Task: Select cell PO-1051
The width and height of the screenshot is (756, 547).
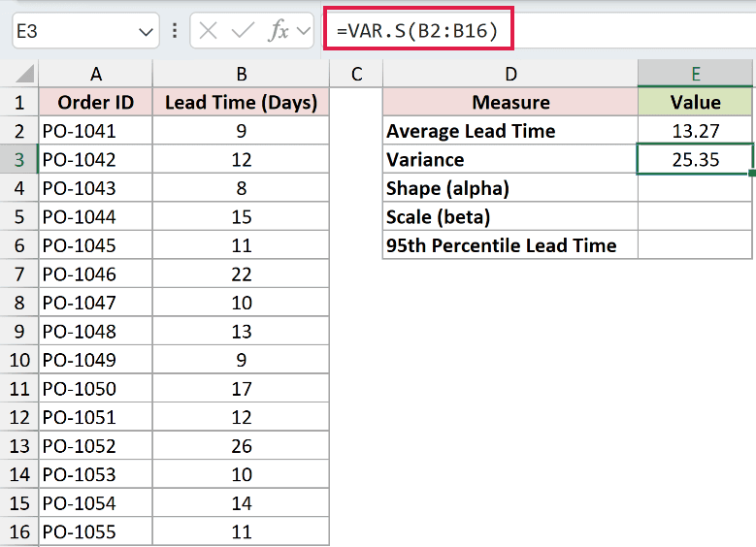Action: [x=95, y=417]
